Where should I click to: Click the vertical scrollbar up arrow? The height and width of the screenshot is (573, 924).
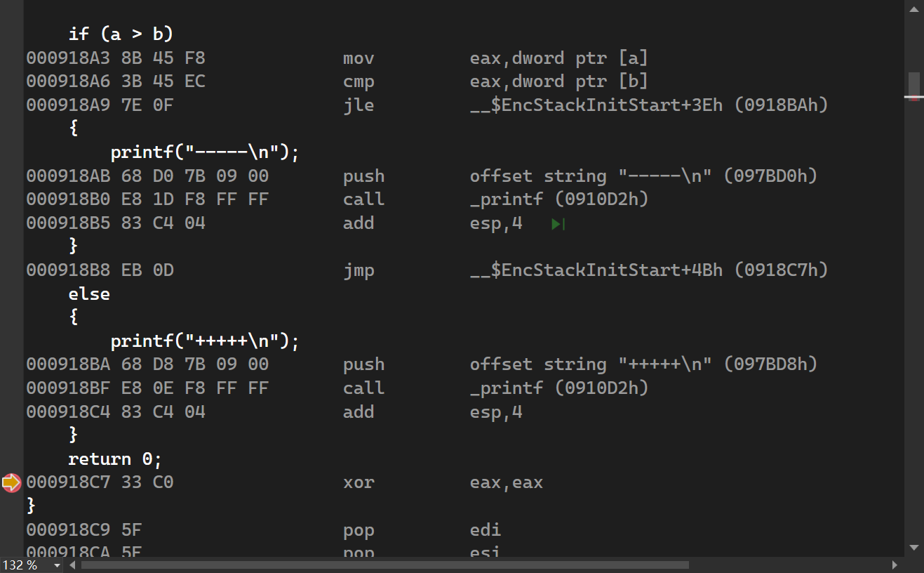click(913, 8)
